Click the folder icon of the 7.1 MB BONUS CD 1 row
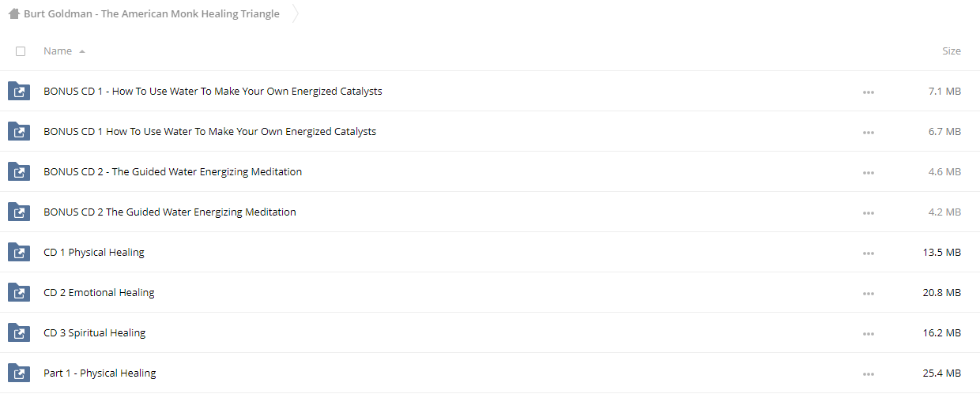 (19, 92)
